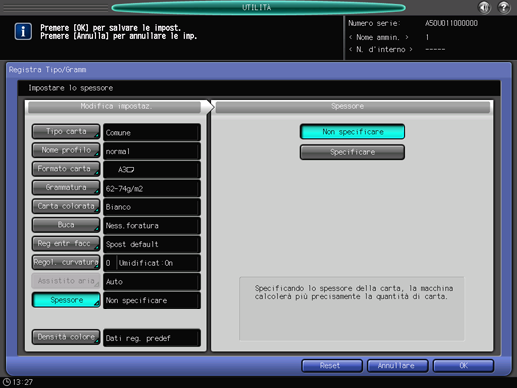
Task: Click the Spost default value
Action: tap(152, 244)
